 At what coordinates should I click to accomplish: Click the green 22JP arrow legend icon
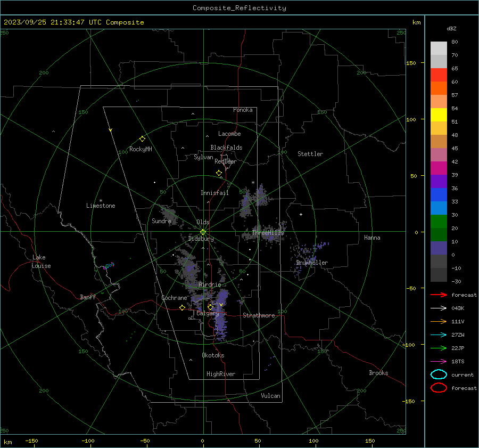(439, 348)
